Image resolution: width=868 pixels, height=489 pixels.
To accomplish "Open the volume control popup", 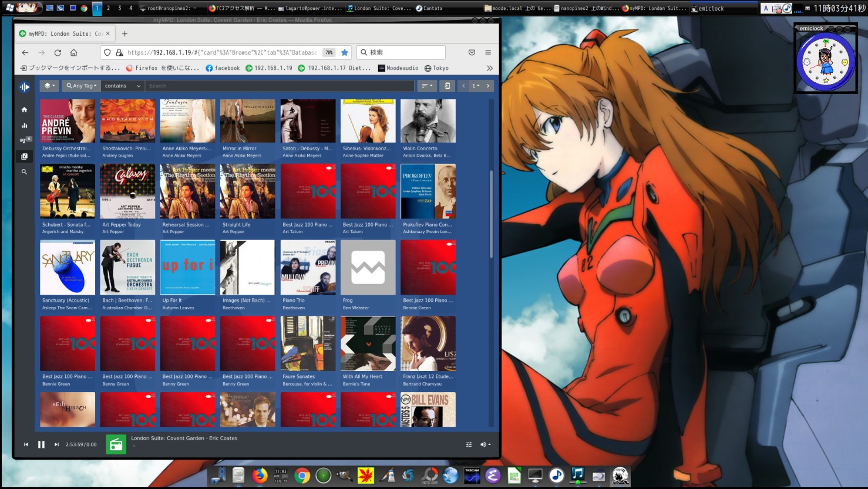I will pyautogui.click(x=485, y=444).
